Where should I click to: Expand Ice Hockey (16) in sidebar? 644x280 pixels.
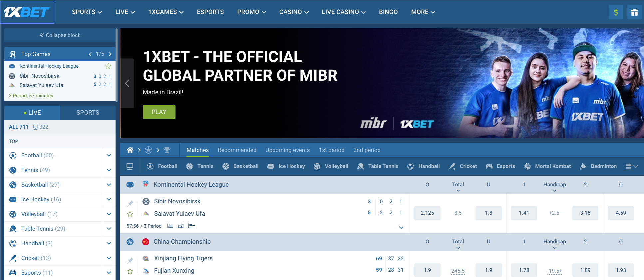point(109,199)
